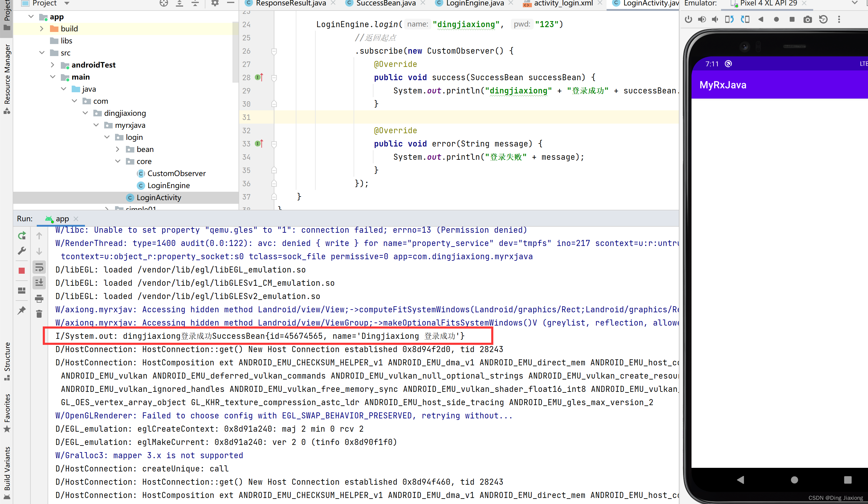Screen dimensions: 868x504
Task: Expand all in Project panel
Action: pos(180,3)
